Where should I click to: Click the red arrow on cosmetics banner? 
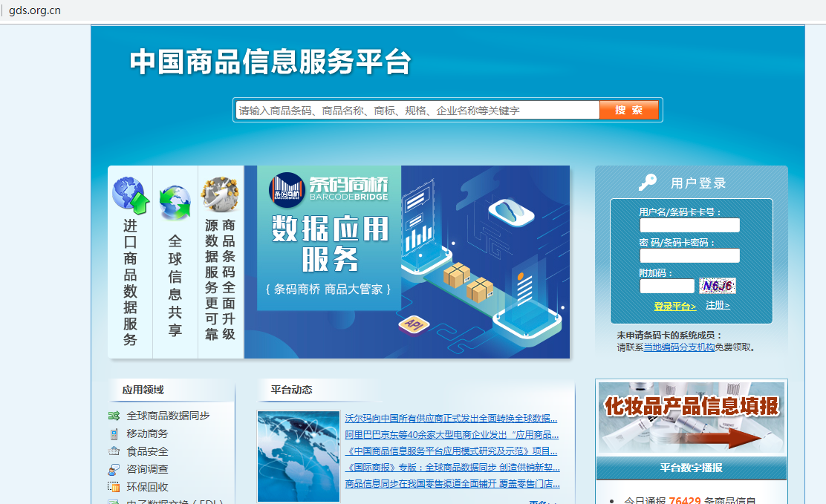723,438
